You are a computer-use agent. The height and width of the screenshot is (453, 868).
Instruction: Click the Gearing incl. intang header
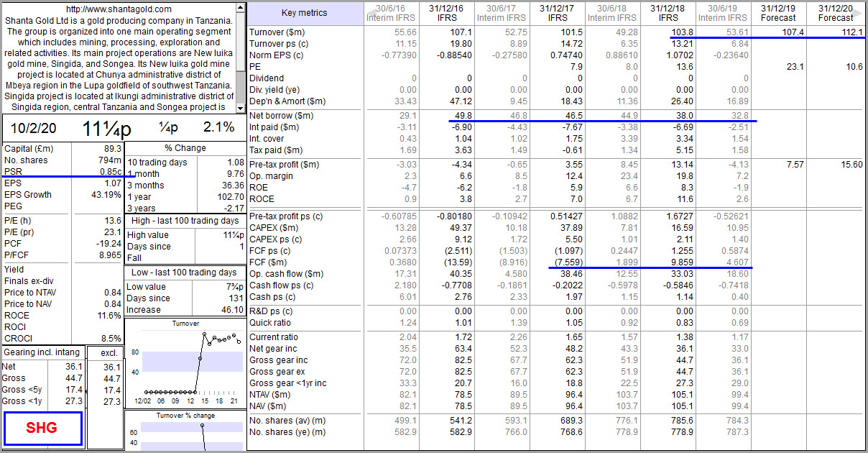click(x=42, y=353)
